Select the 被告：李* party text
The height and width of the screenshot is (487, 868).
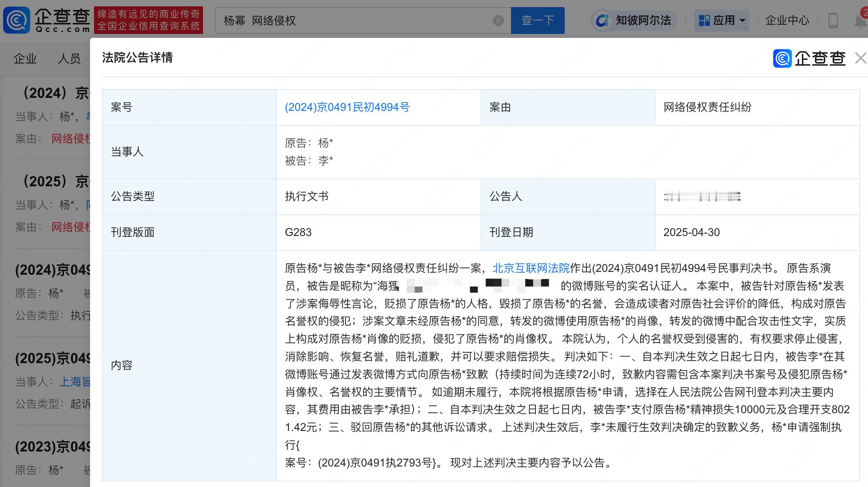[x=309, y=161]
